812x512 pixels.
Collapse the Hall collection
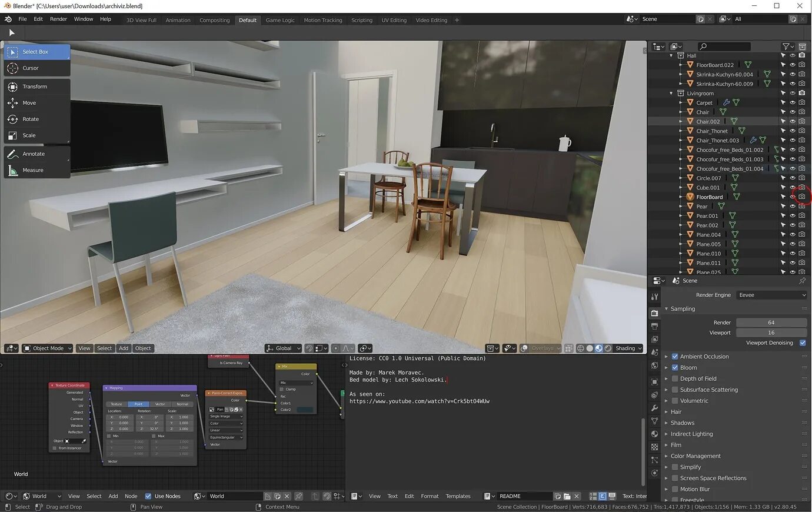click(x=671, y=55)
